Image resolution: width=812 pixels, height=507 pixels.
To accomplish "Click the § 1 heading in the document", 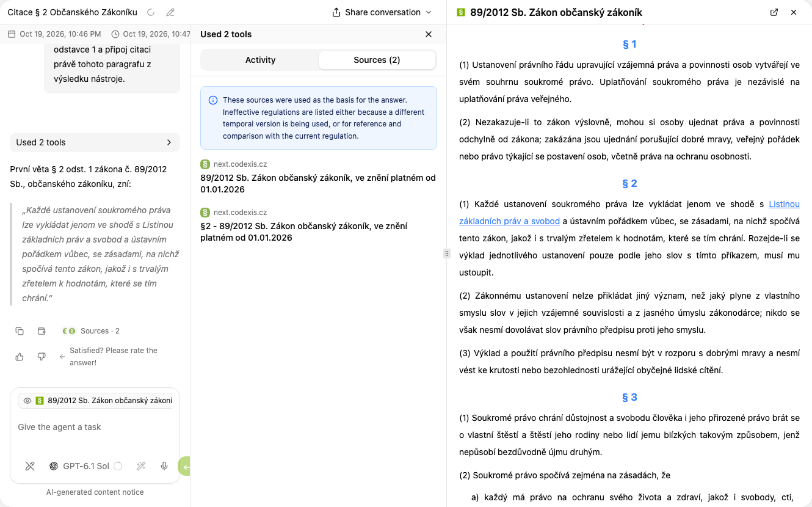I will click(x=629, y=44).
